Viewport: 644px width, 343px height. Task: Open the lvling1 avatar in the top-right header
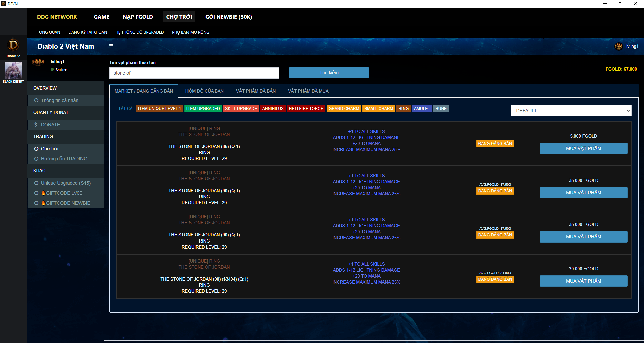(x=619, y=46)
